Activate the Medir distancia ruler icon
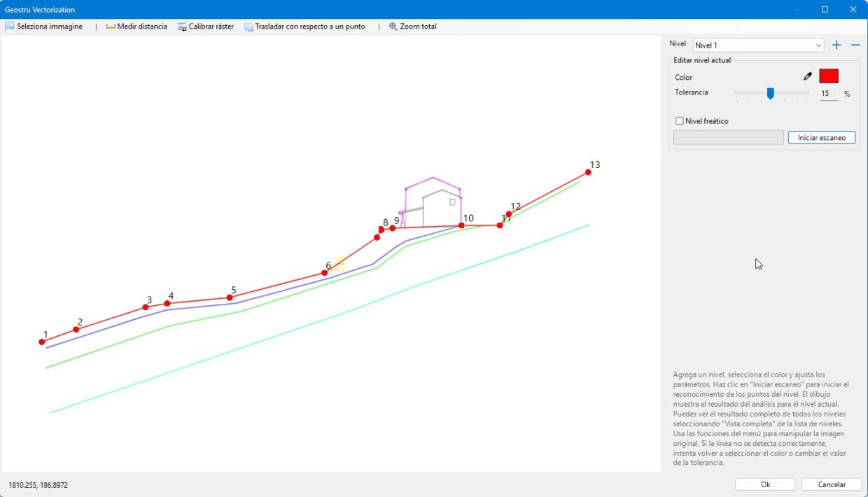Image resolution: width=868 pixels, height=497 pixels. click(110, 26)
